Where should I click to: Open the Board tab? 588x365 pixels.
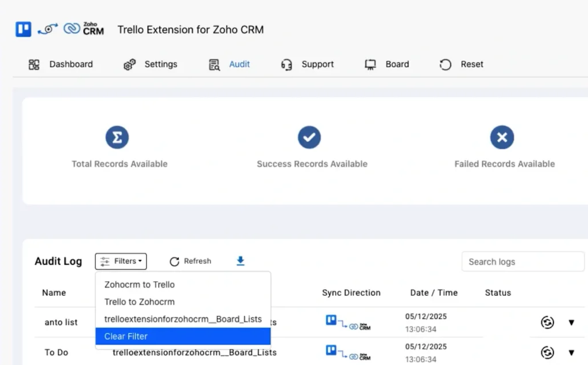(388, 64)
